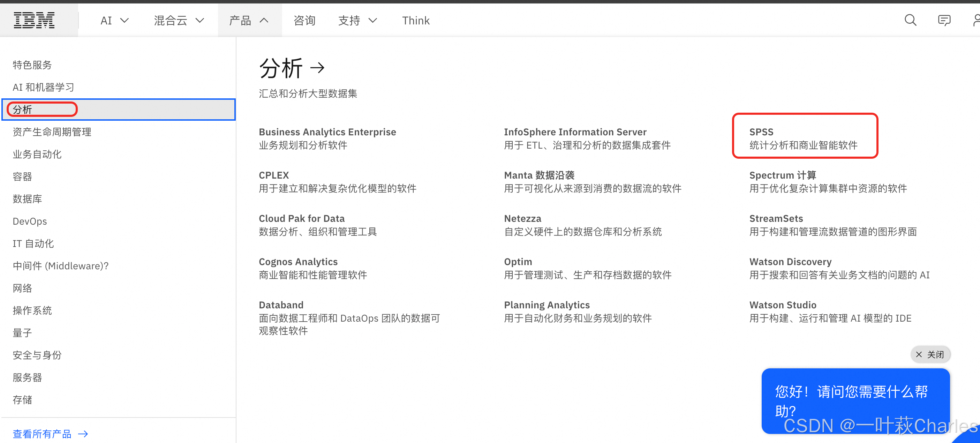Open the SPSS product link
This screenshot has width=980, height=443.
tap(761, 132)
